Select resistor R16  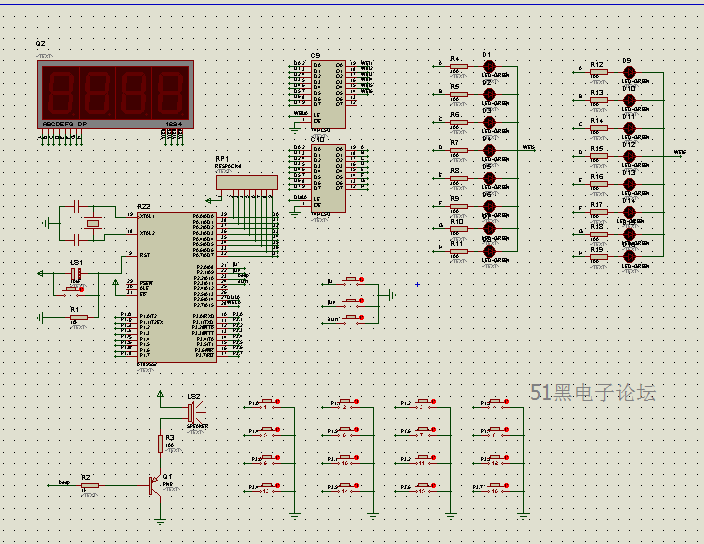pyautogui.click(x=599, y=184)
